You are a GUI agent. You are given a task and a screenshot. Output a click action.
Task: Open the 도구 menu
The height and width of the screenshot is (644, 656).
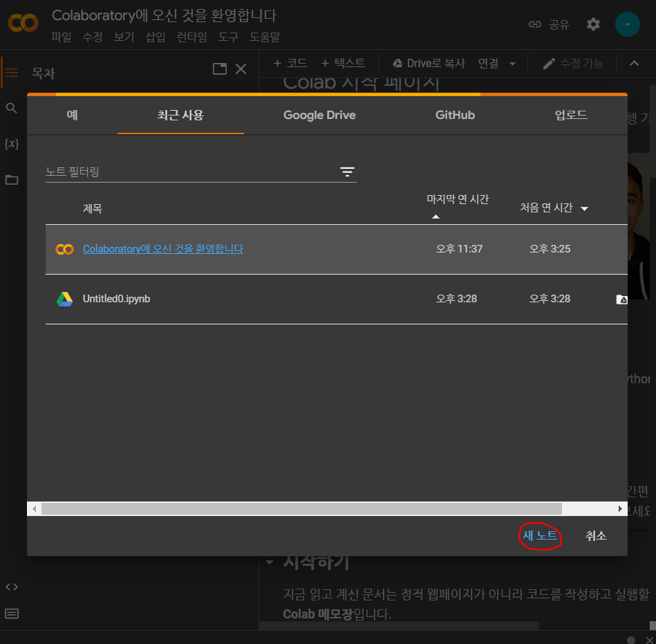click(228, 37)
